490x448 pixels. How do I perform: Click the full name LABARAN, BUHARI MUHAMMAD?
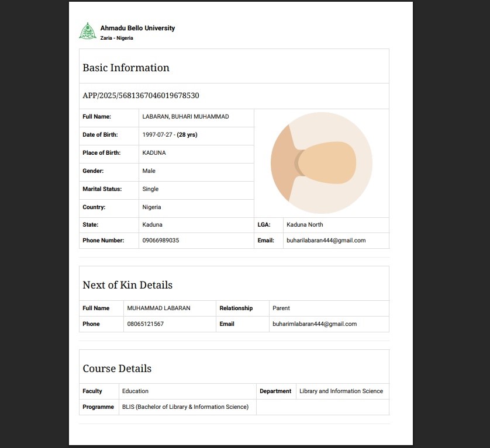(x=185, y=117)
